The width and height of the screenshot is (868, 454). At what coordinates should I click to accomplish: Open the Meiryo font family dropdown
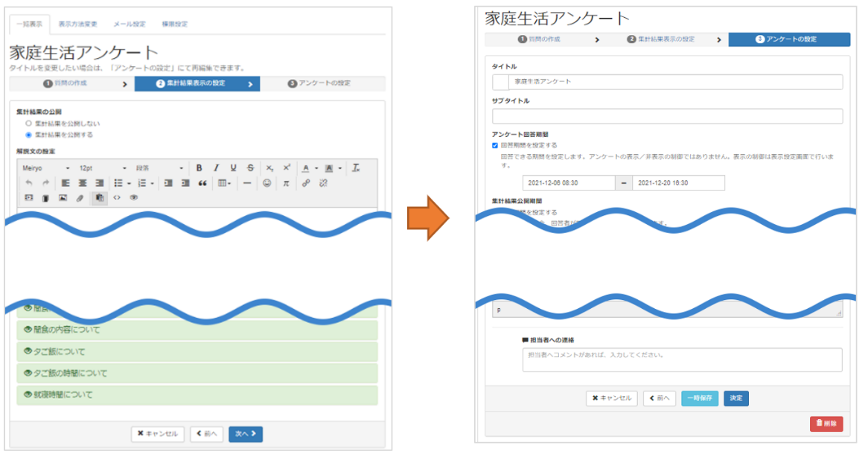[46, 167]
